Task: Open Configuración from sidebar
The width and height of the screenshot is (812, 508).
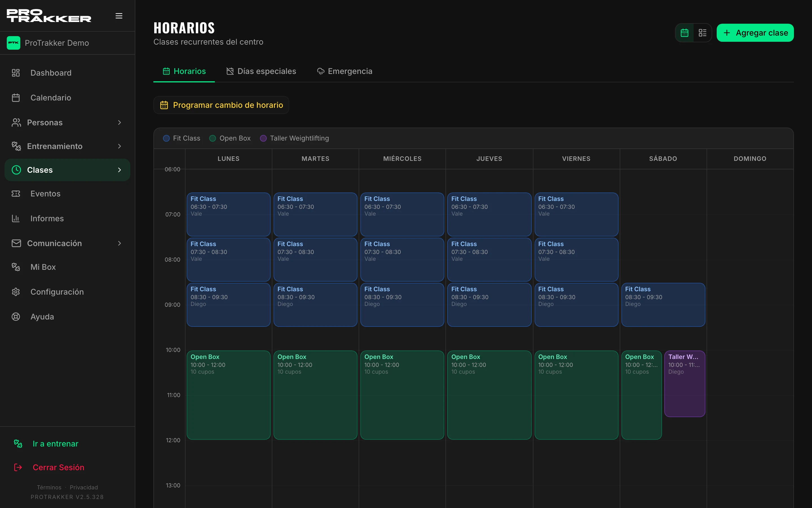Action: click(x=67, y=292)
